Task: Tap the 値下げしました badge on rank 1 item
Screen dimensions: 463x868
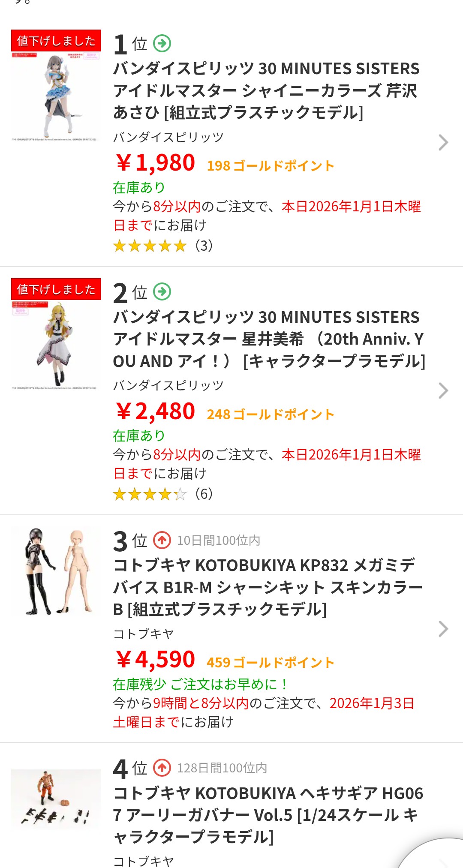Action: 56,41
